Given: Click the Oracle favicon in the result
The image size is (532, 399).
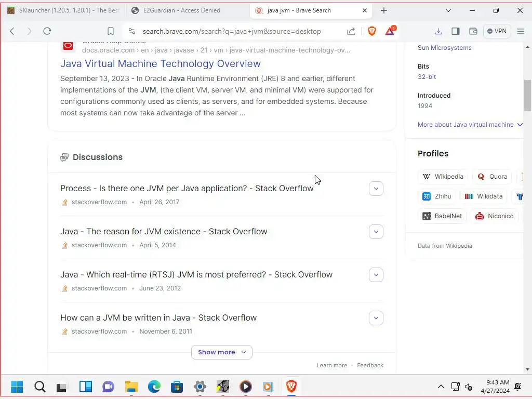Looking at the screenshot, I should tap(68, 46).
